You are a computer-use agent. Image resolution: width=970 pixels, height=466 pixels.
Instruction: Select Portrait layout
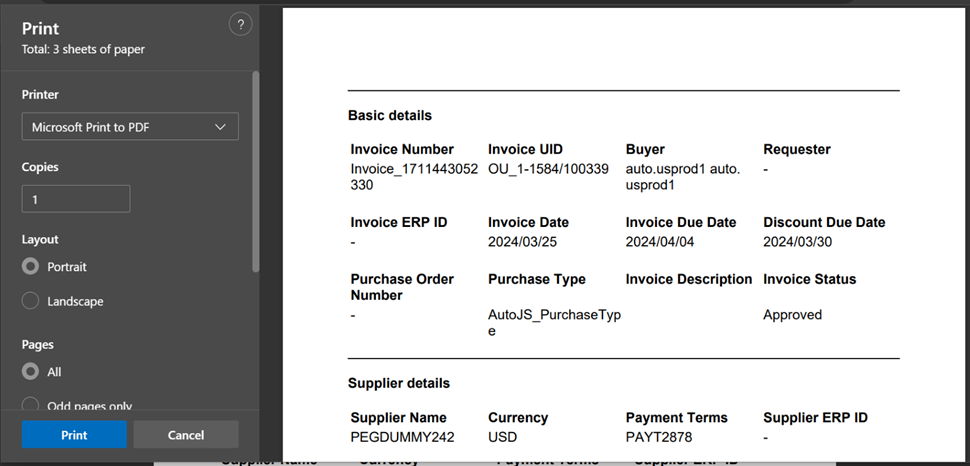pyautogui.click(x=30, y=267)
